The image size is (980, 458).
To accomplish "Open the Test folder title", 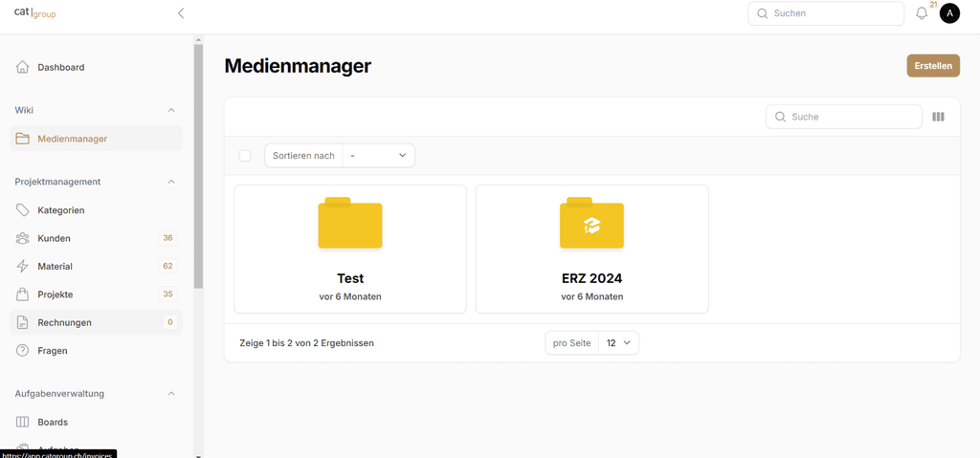I will tap(350, 278).
